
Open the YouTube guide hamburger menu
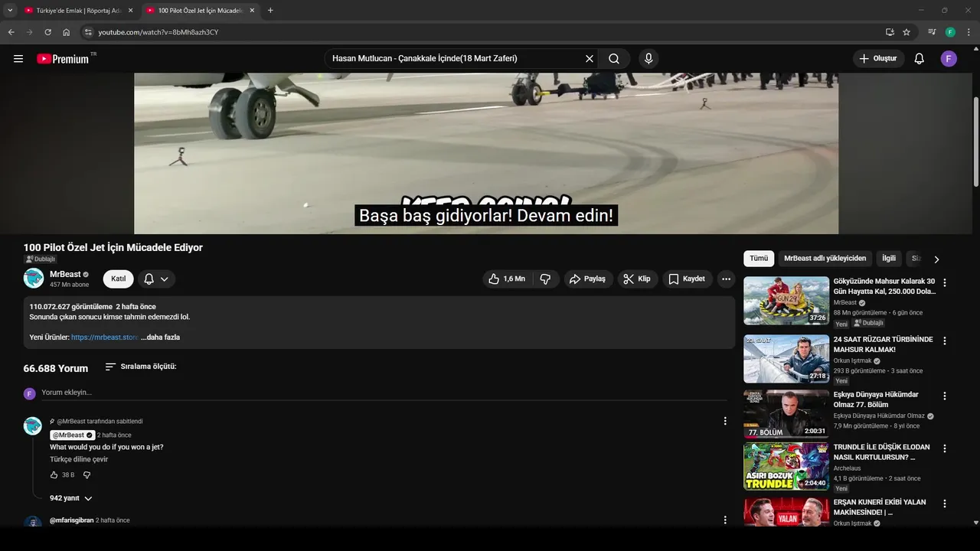tap(18, 59)
